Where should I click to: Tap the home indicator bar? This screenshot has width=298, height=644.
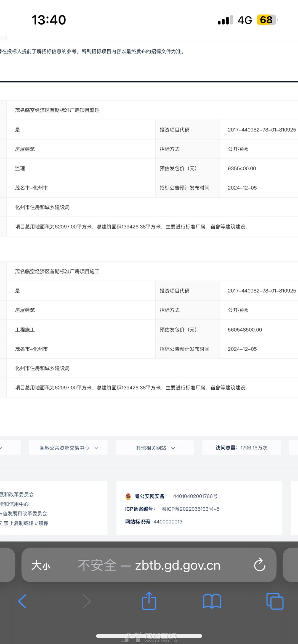[149, 636]
